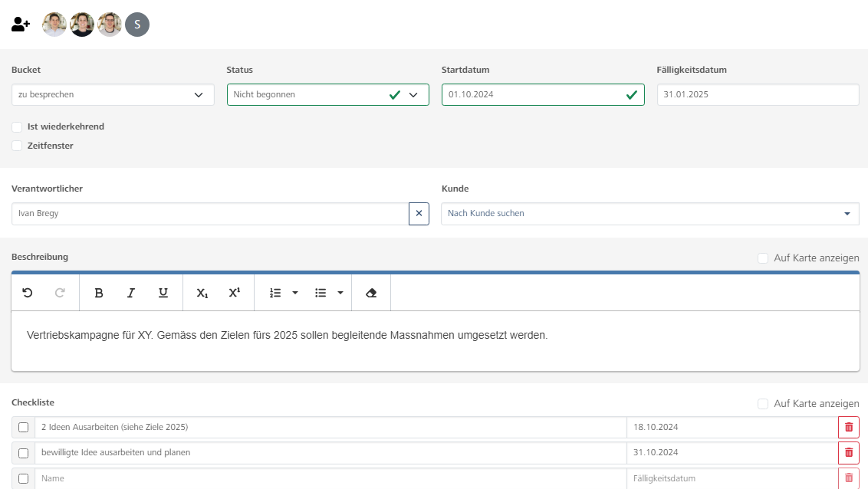This screenshot has height=489, width=868.
Task: Apply subscript formatting
Action: pos(202,293)
